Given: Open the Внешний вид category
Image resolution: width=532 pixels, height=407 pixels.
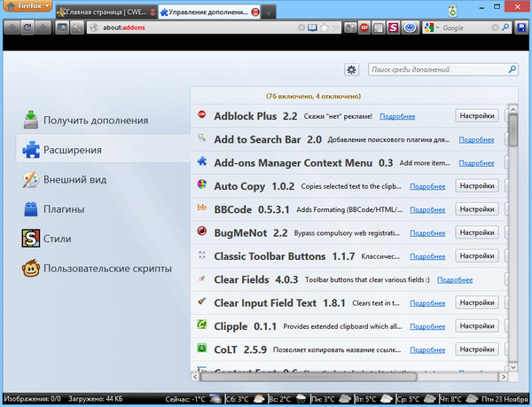Looking at the screenshot, I should (74, 179).
